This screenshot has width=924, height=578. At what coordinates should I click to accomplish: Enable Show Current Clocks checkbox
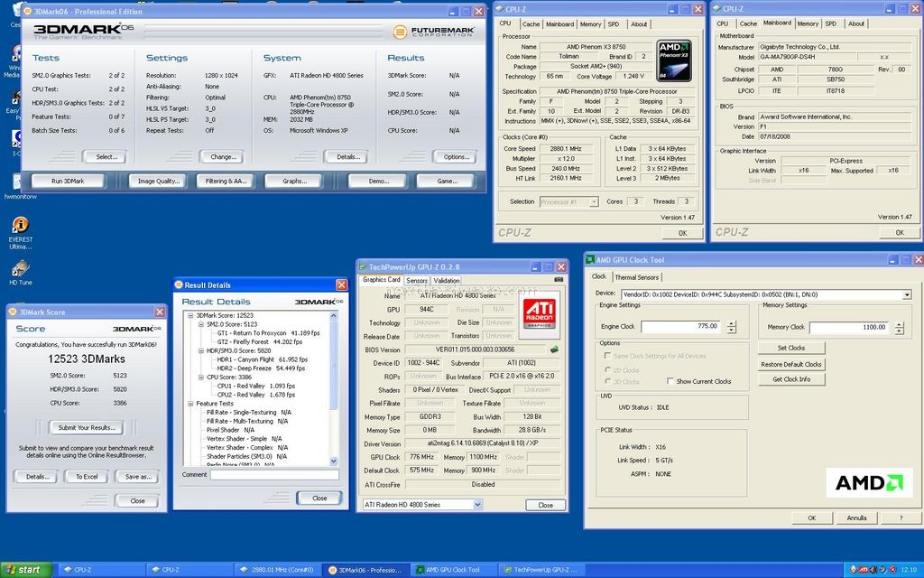point(670,381)
